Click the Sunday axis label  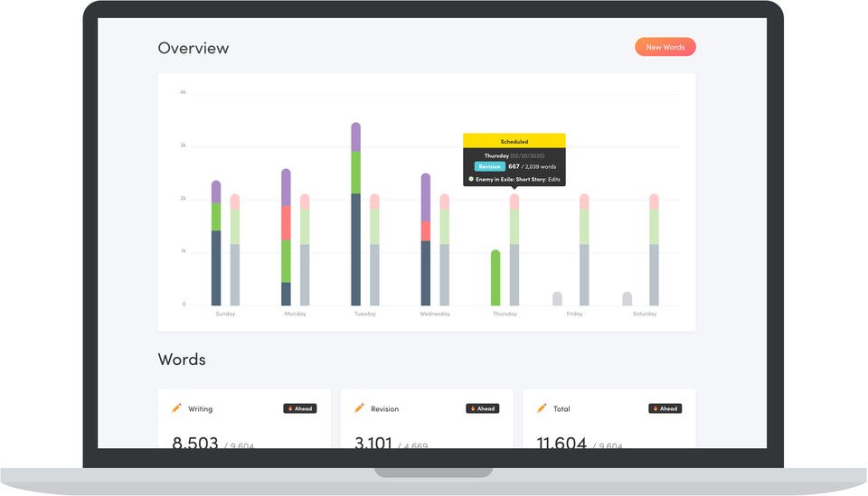click(x=225, y=314)
